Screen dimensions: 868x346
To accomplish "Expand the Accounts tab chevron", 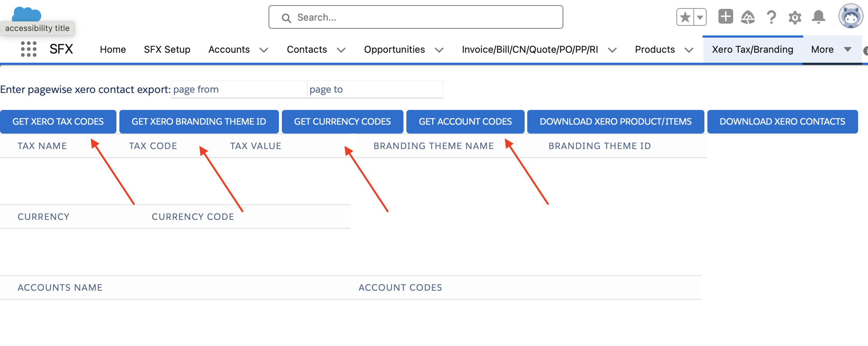I will click(264, 50).
